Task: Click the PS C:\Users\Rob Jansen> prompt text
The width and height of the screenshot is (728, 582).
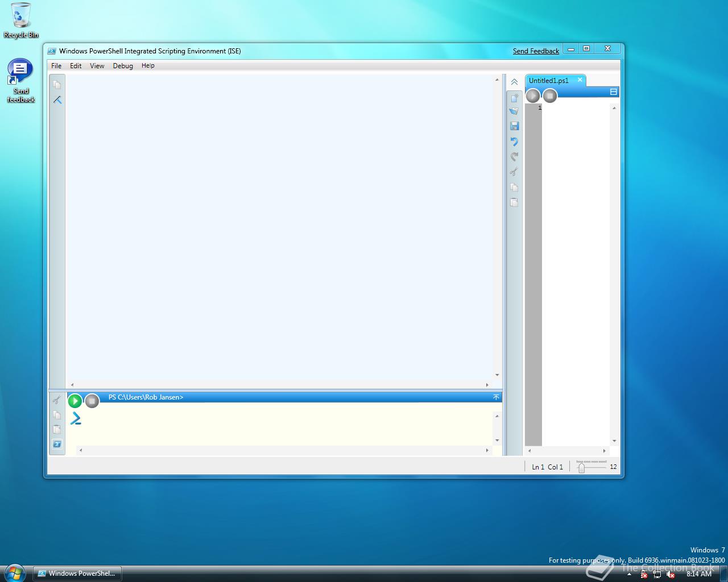Action: (x=146, y=397)
